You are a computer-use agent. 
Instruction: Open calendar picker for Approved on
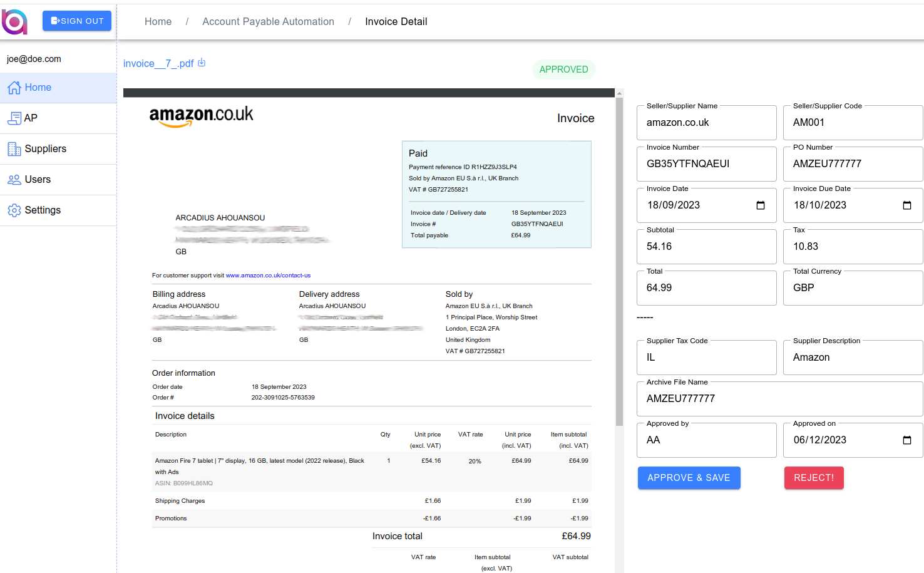(907, 440)
